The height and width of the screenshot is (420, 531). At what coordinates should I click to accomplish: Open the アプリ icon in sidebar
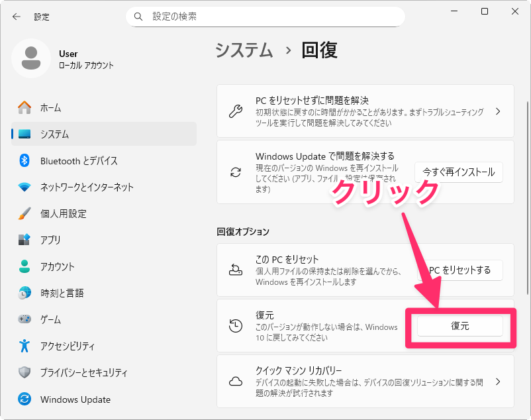coord(24,240)
